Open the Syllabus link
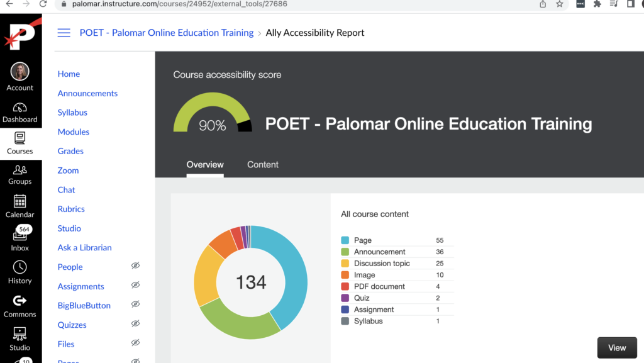This screenshot has height=363, width=644. click(x=72, y=113)
